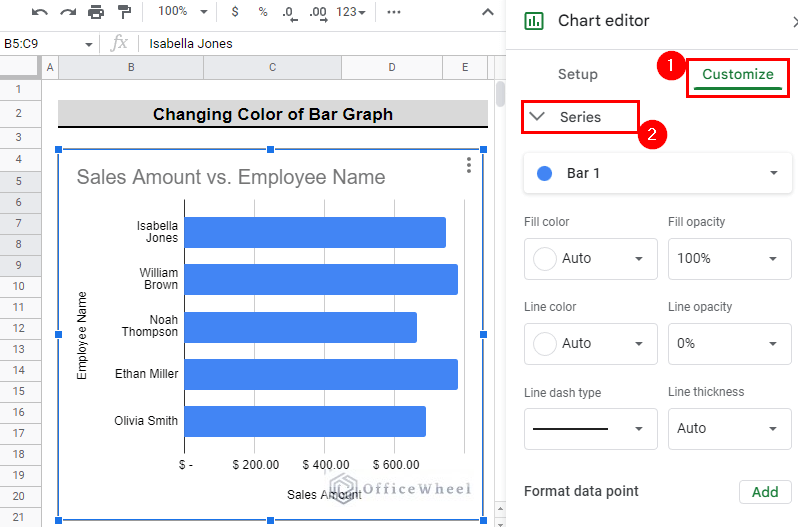This screenshot has width=798, height=527.
Task: Open the Line thickness Auto dropdown
Action: (x=729, y=428)
